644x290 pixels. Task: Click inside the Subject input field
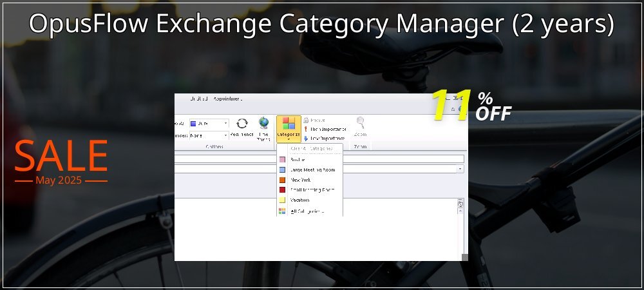(x=319, y=159)
